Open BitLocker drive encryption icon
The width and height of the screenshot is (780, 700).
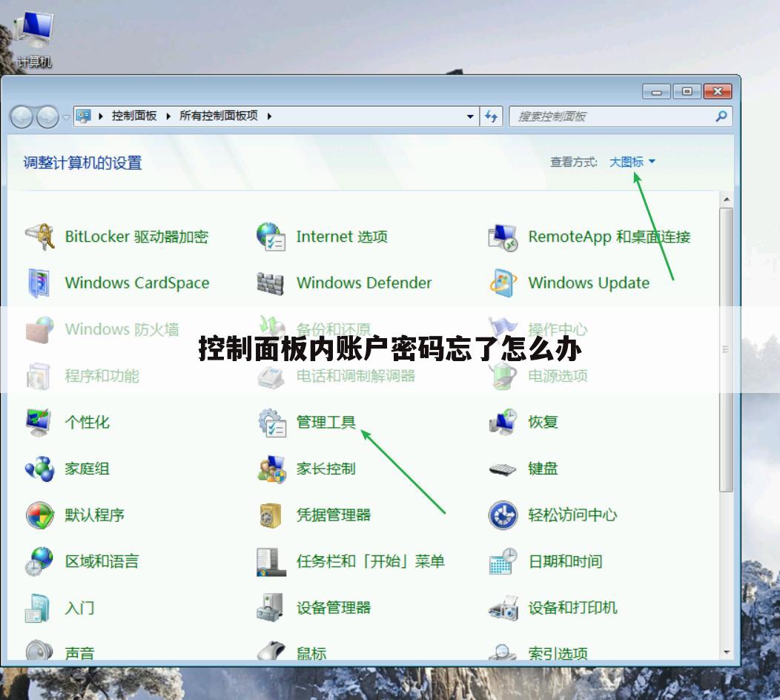coord(40,237)
